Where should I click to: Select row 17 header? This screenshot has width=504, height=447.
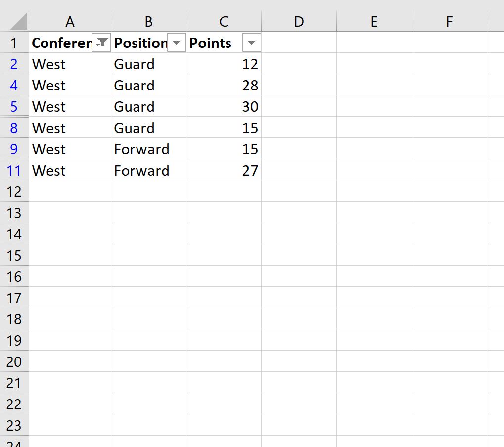click(x=14, y=298)
